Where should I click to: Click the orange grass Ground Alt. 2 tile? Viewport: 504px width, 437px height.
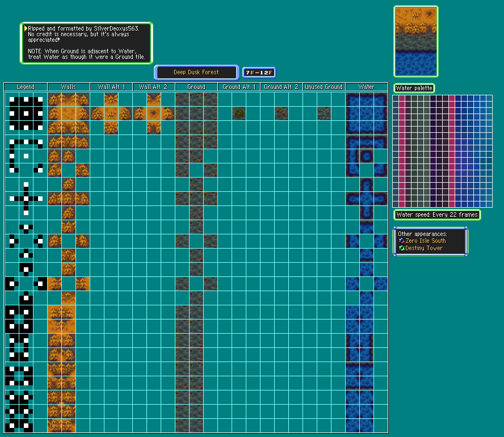pos(282,114)
